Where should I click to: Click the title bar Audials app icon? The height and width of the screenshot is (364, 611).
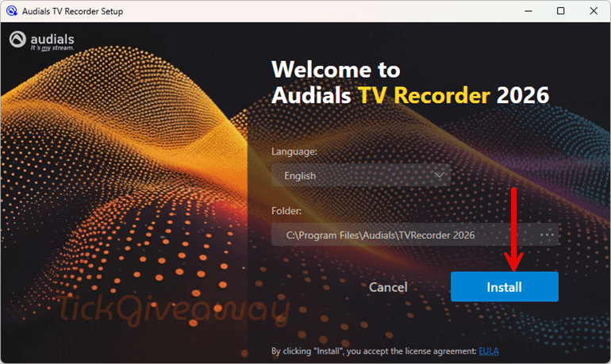(x=12, y=11)
